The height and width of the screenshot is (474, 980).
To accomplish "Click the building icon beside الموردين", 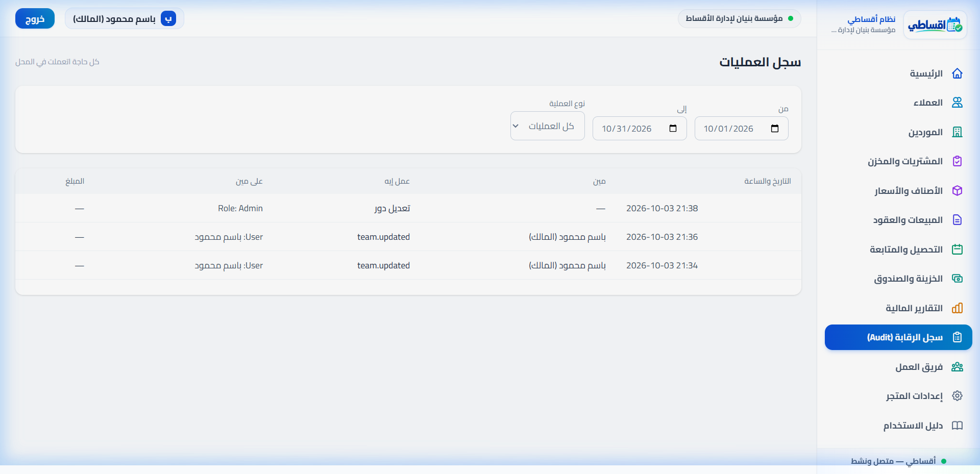I will point(957,132).
